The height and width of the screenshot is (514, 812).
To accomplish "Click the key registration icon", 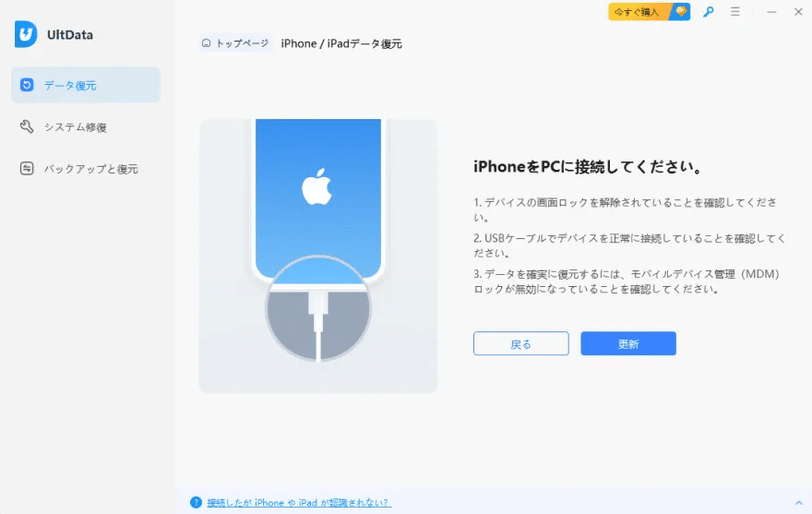I will point(708,11).
